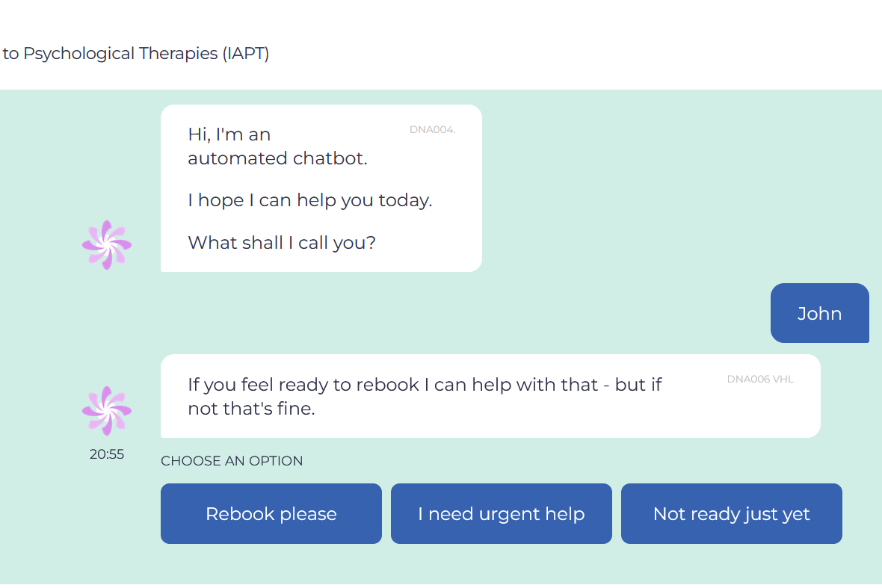Click the Psychological Therapies header text
The image size is (882, 588).
tap(120, 54)
